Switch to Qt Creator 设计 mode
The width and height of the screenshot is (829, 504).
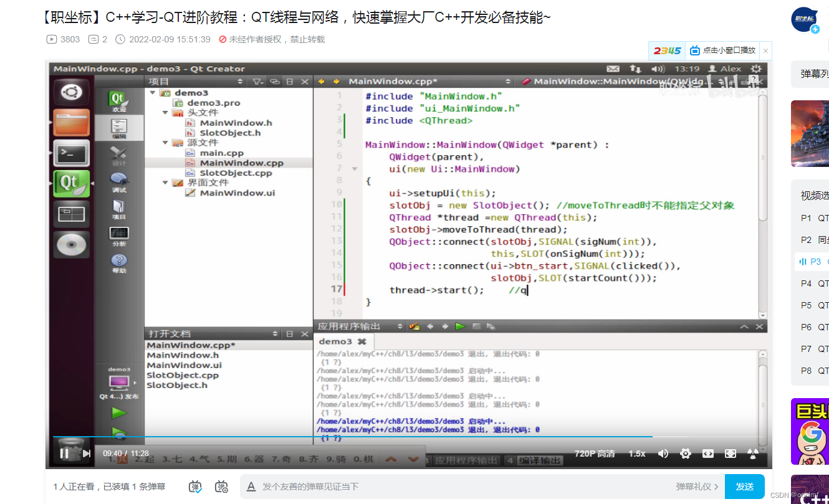click(x=118, y=156)
